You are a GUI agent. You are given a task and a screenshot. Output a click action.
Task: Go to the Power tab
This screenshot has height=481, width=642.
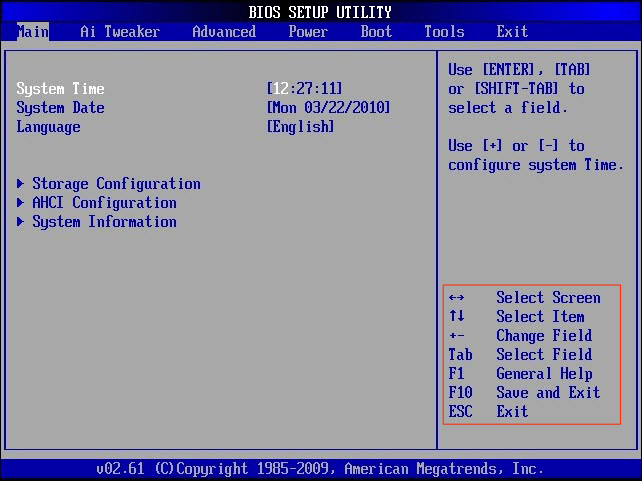pyautogui.click(x=308, y=32)
